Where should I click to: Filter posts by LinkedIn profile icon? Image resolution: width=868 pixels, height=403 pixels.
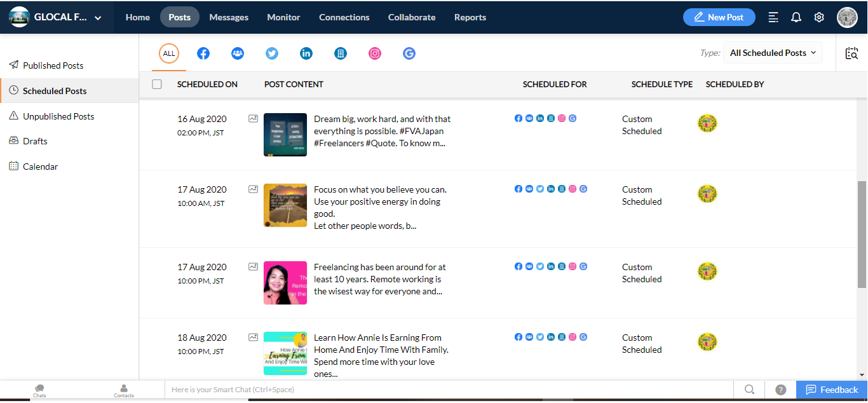306,54
